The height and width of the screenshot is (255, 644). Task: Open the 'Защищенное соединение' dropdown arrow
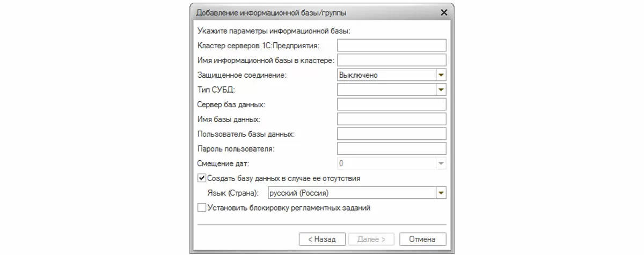(x=441, y=75)
